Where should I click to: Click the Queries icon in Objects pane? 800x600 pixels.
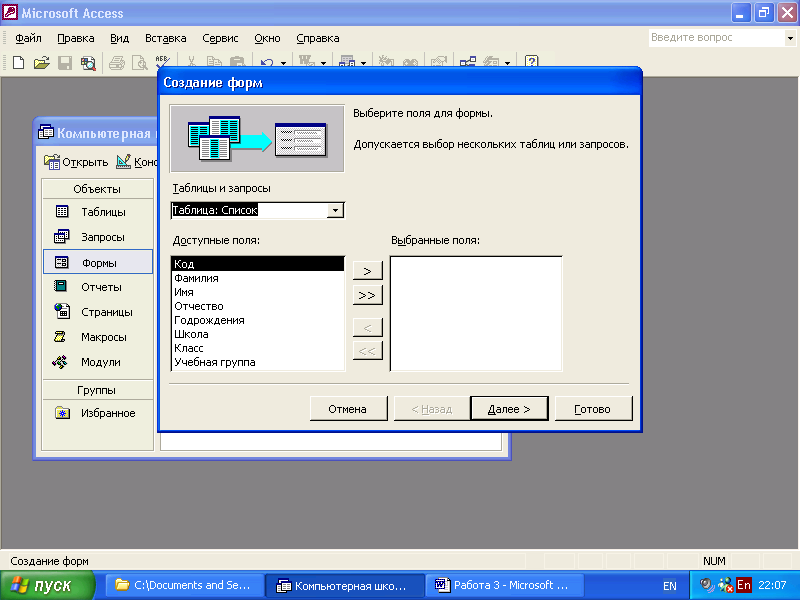pos(62,236)
